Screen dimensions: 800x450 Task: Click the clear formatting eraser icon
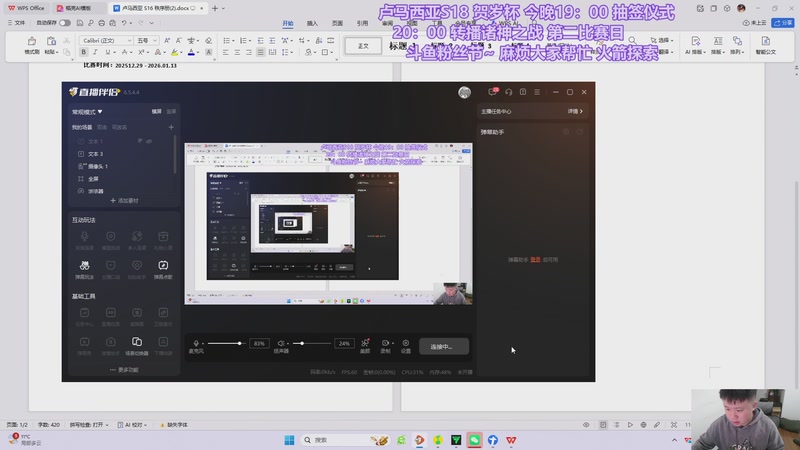pos(209,40)
